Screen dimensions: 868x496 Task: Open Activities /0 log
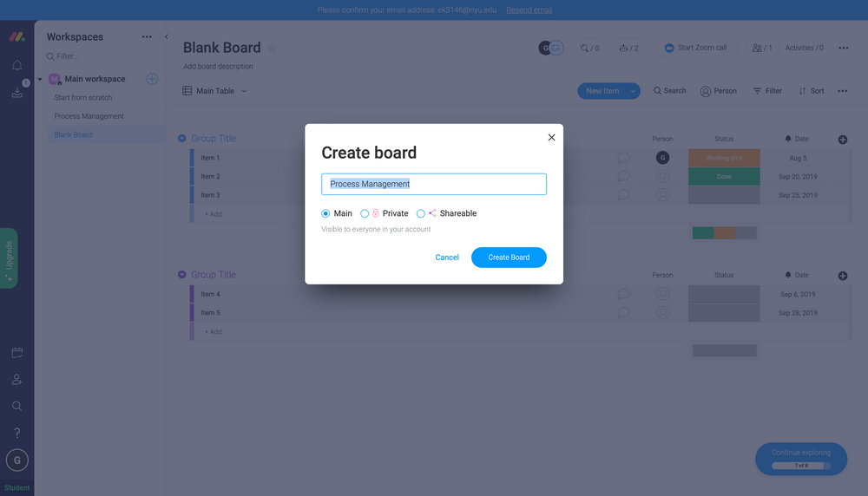coord(804,48)
